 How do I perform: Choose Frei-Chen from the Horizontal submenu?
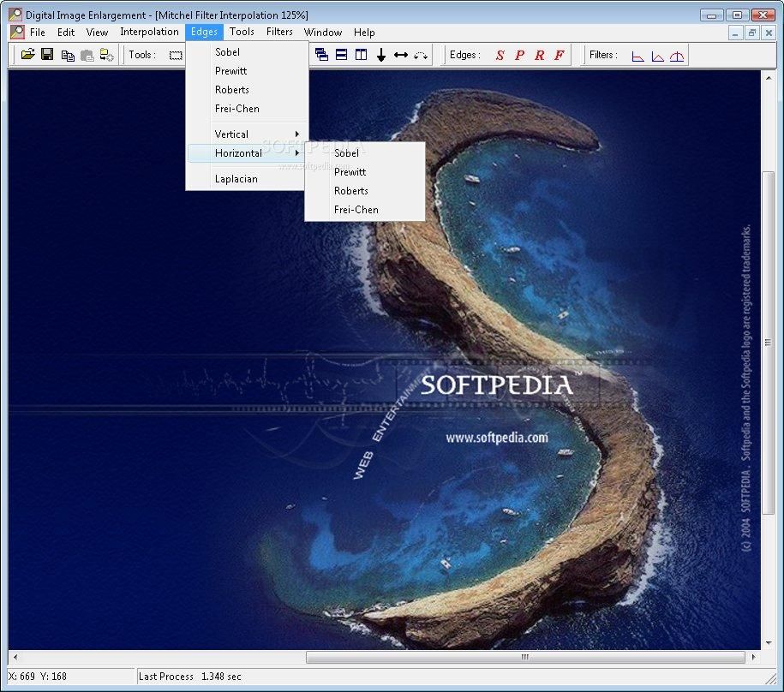coord(356,209)
